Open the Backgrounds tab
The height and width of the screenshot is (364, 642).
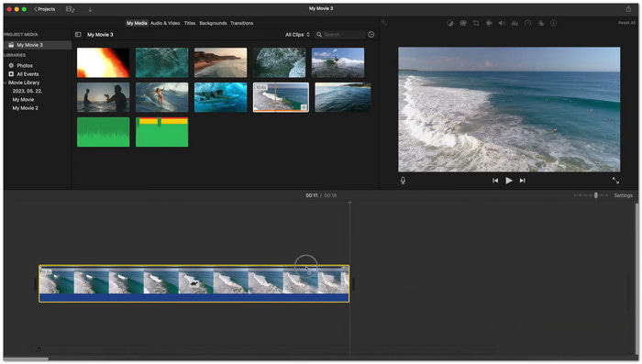[213, 23]
